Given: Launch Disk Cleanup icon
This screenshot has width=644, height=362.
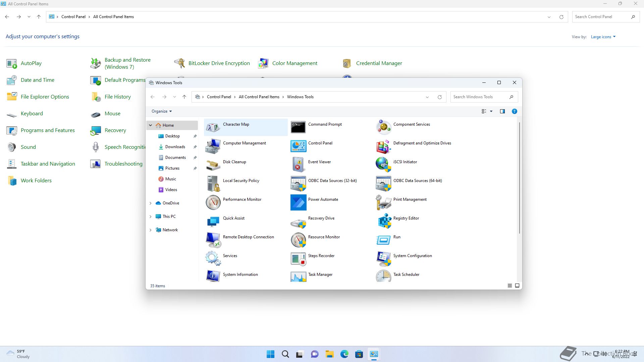Looking at the screenshot, I should click(213, 165).
